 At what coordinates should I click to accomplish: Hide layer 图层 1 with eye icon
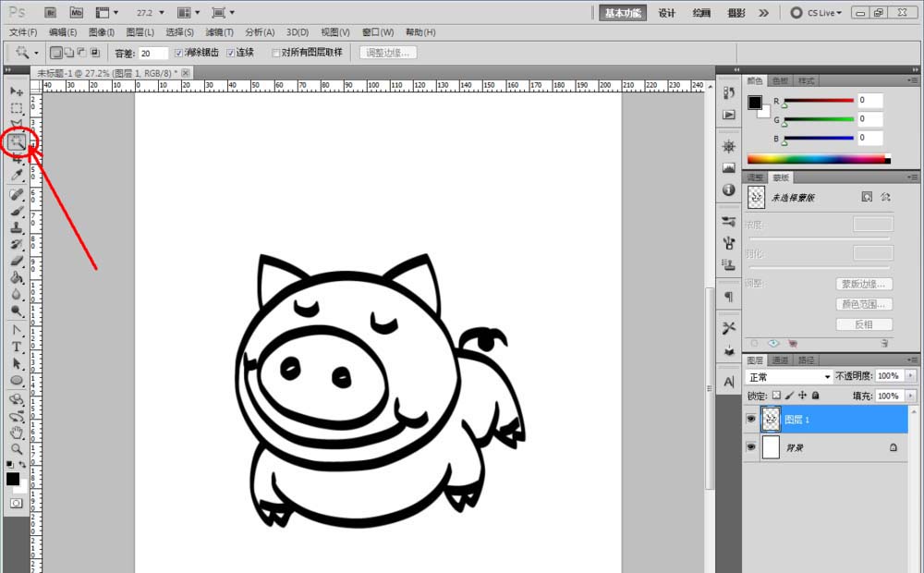click(750, 419)
